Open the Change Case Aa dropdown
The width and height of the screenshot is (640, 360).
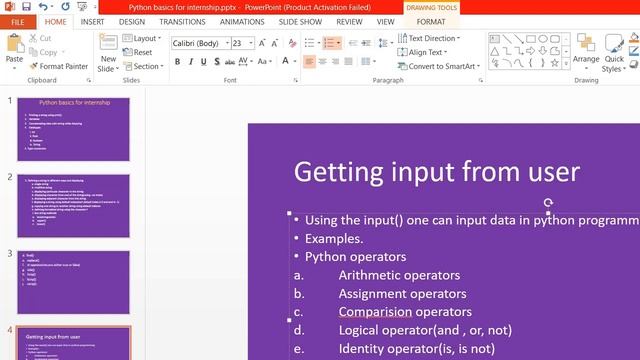(264, 62)
